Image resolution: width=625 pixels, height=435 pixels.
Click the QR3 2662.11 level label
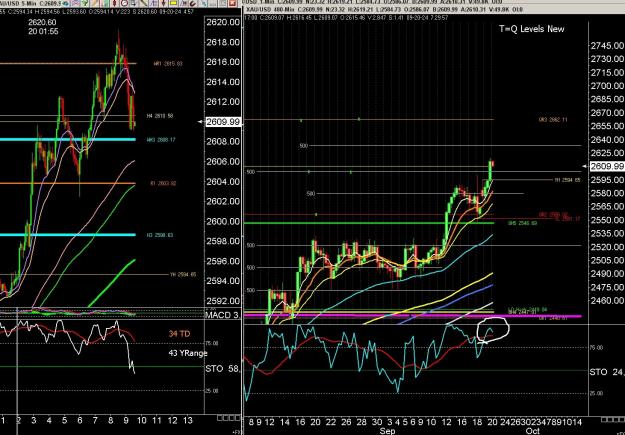point(553,120)
